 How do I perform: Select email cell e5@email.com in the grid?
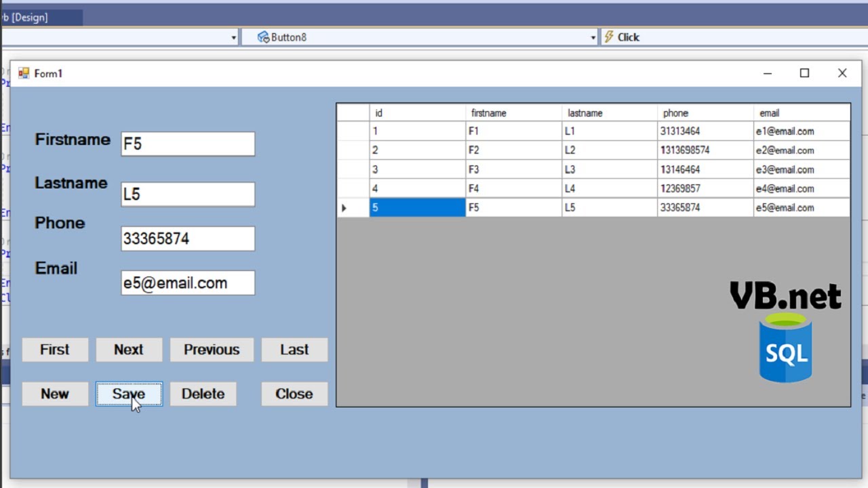tap(802, 208)
